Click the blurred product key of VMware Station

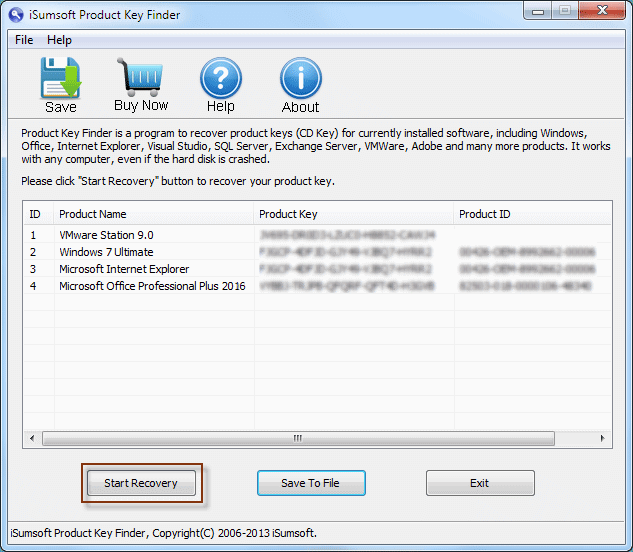(x=347, y=235)
